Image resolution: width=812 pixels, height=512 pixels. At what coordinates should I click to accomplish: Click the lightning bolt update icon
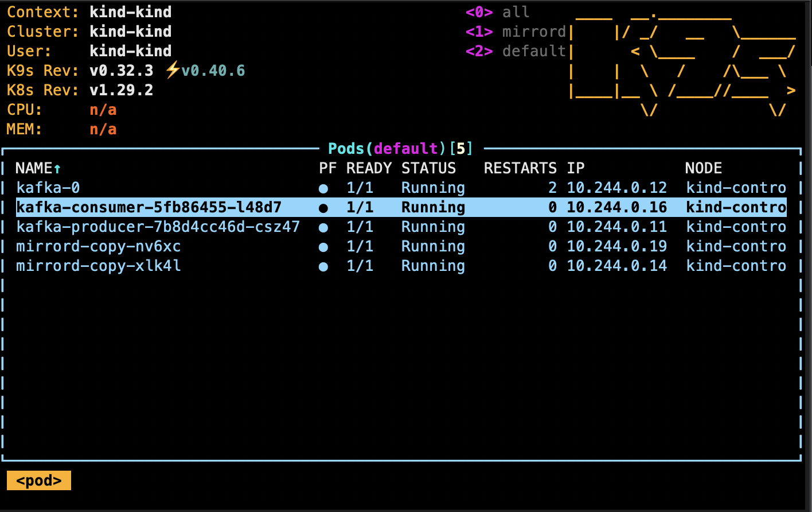click(172, 71)
